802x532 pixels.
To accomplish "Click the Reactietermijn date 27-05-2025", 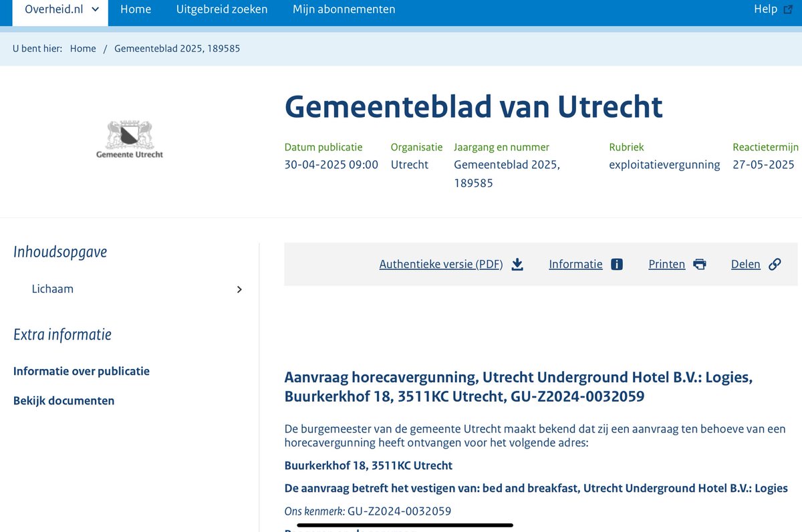I will point(763,164).
